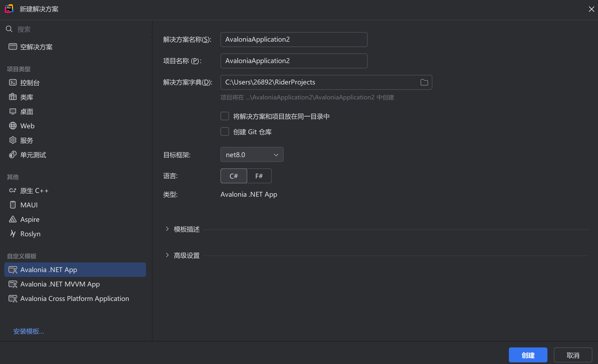Choose Avalonia .NET MVVM App template

click(75, 284)
